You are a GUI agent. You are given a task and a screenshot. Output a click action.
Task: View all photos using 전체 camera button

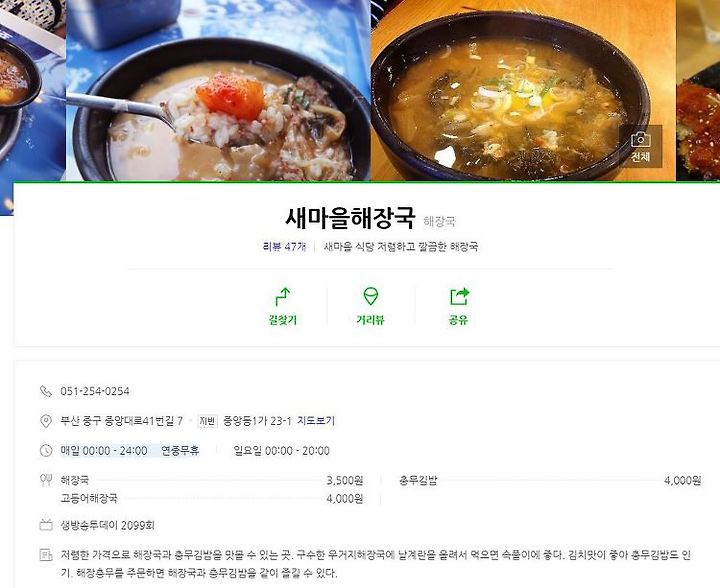[641, 147]
